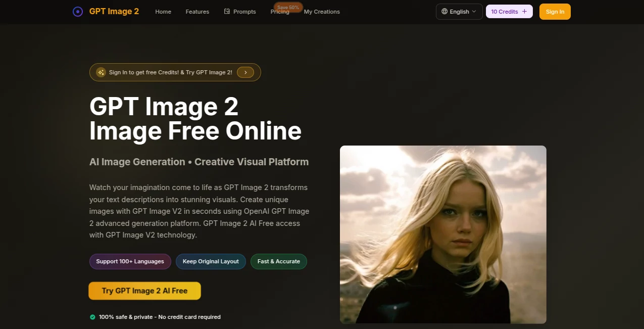Open My Creations from the navbar
This screenshot has width=644, height=329.
coord(321,11)
